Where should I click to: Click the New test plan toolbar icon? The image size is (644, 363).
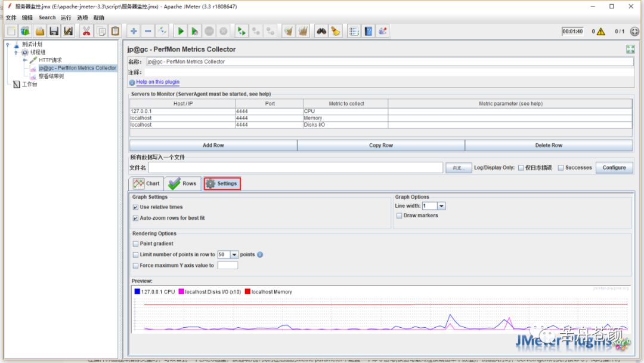click(x=11, y=31)
